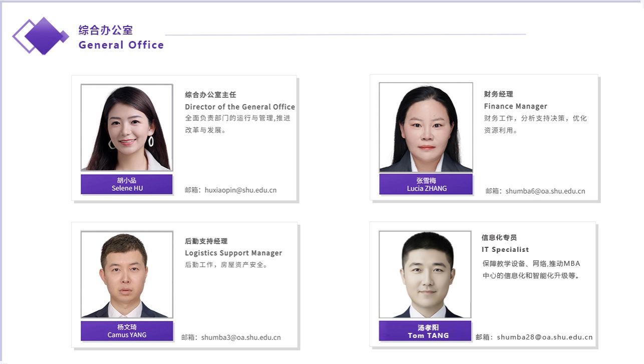Click the 综合办公室 heading text

106,30
